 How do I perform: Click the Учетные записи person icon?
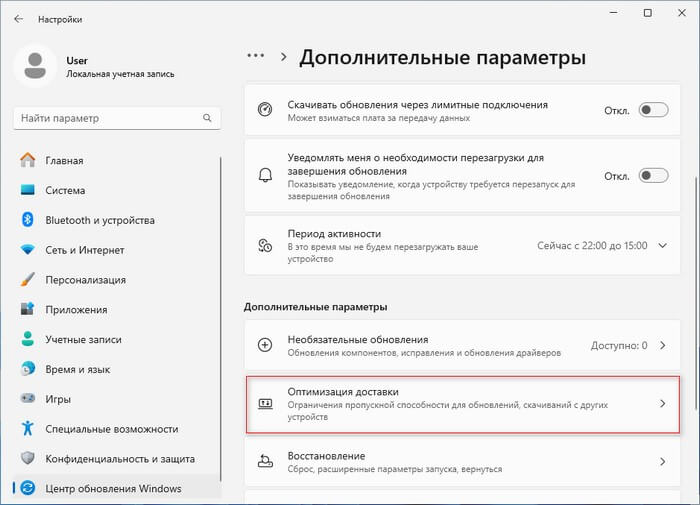tap(28, 339)
